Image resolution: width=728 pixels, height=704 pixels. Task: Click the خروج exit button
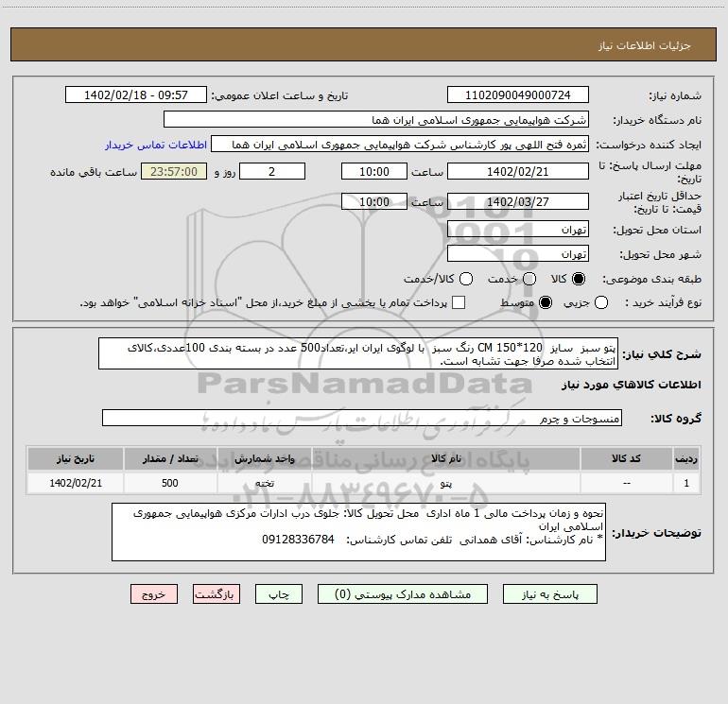(x=154, y=594)
